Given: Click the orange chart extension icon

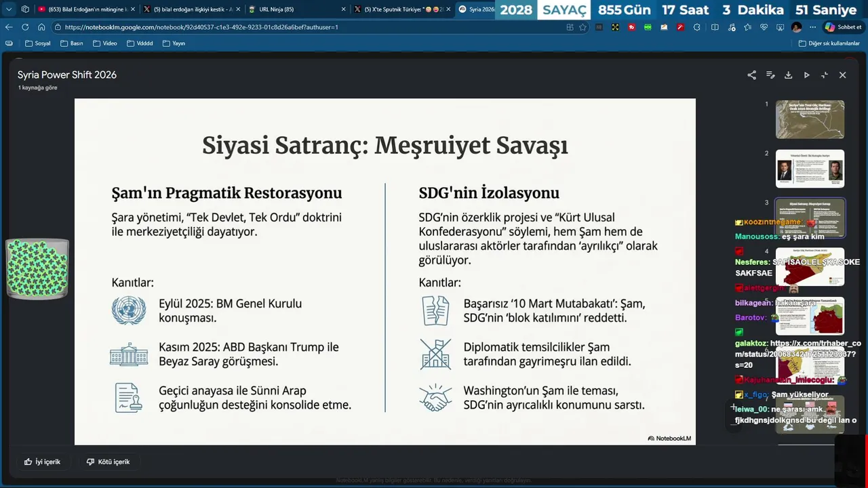Looking at the screenshot, I should pos(664,27).
